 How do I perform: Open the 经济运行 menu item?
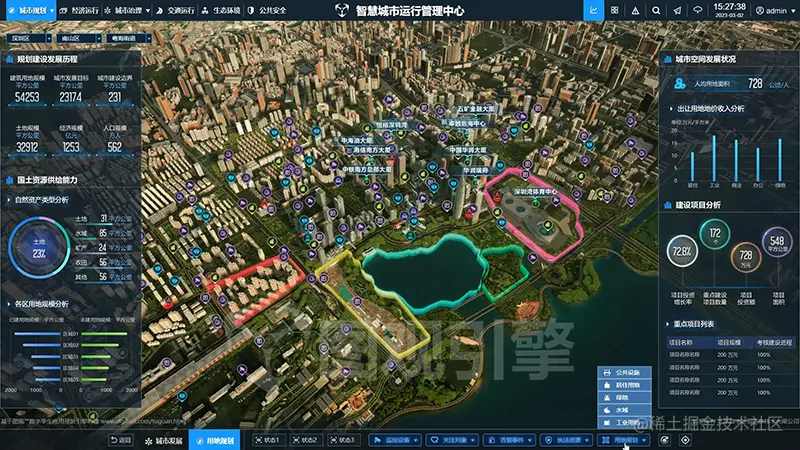80,10
